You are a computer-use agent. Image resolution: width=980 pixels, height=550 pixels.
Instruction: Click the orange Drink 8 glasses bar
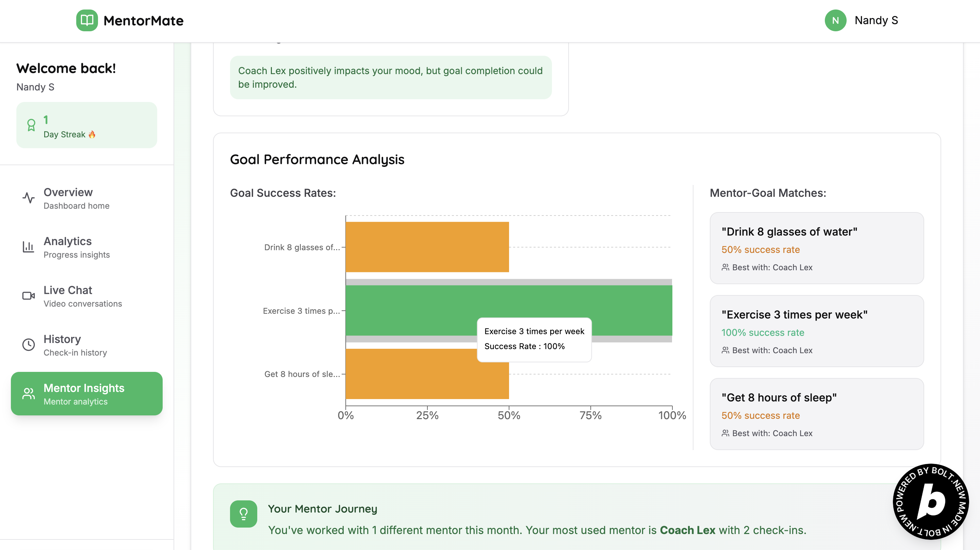pos(427,247)
